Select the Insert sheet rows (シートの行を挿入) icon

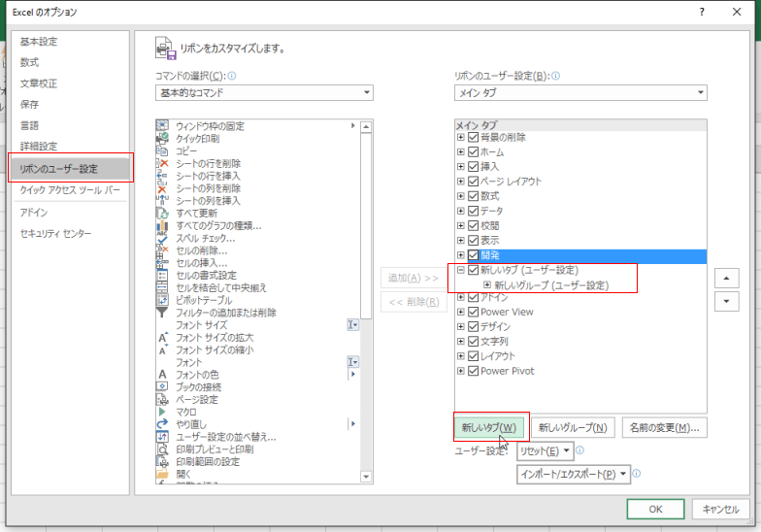pyautogui.click(x=162, y=176)
